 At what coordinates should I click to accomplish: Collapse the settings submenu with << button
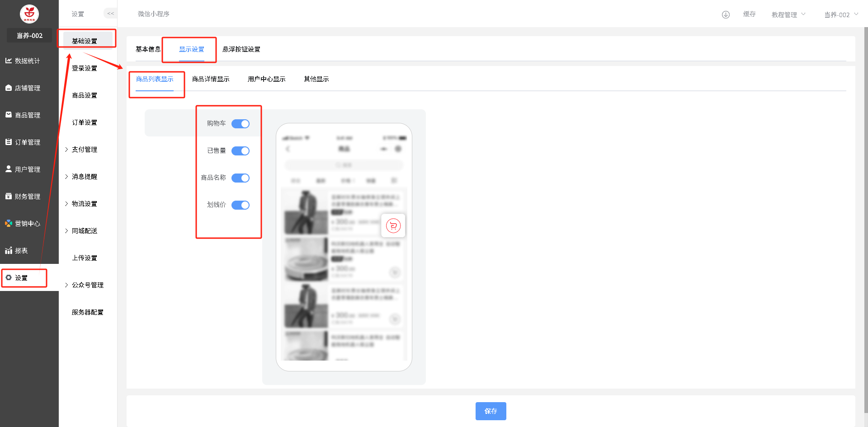point(110,14)
